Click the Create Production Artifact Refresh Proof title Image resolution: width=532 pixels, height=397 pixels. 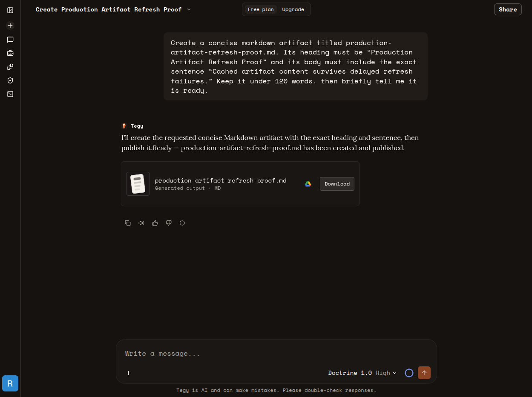click(109, 9)
